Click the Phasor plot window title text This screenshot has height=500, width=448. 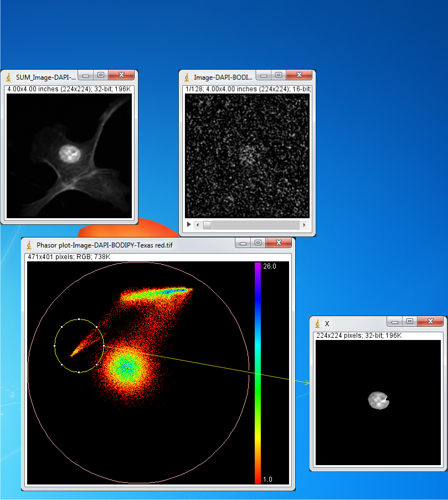pos(105,245)
